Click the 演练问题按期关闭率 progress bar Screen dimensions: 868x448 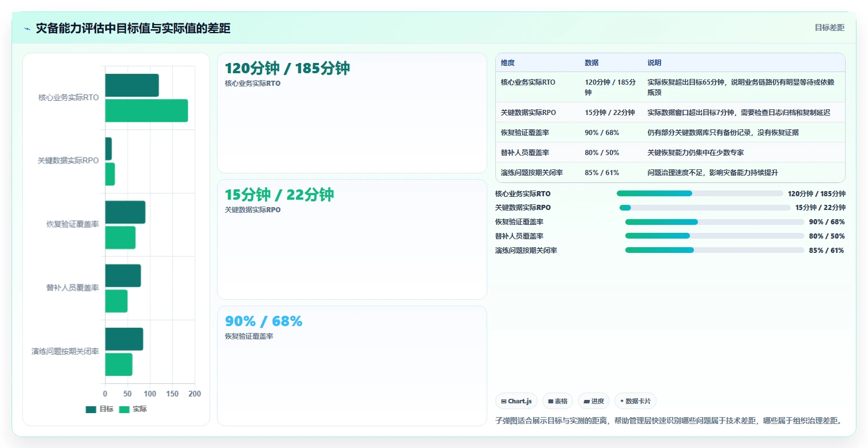tap(715, 250)
